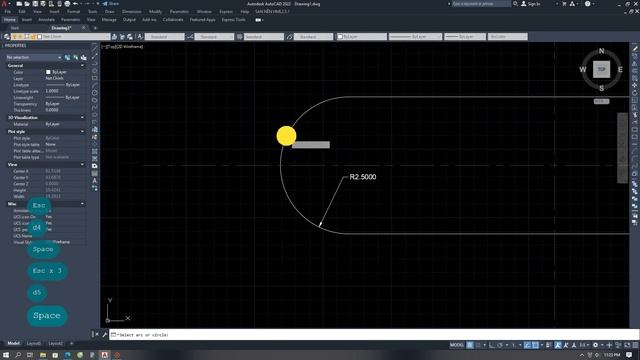
Task: Click the AutoCAD icon in Windows taskbar
Action: point(104,355)
